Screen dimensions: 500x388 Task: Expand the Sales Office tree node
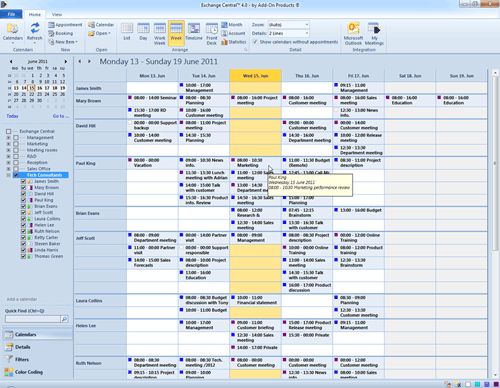click(x=9, y=169)
